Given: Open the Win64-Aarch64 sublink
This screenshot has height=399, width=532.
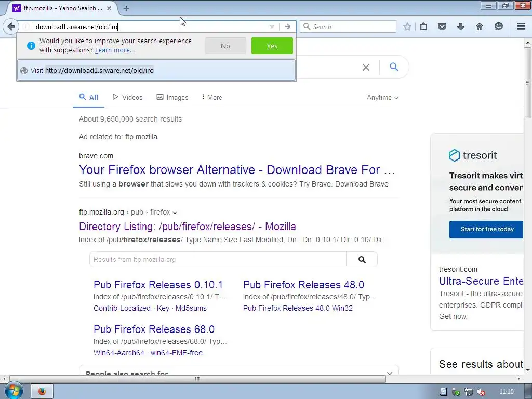Looking at the screenshot, I should [119, 353].
